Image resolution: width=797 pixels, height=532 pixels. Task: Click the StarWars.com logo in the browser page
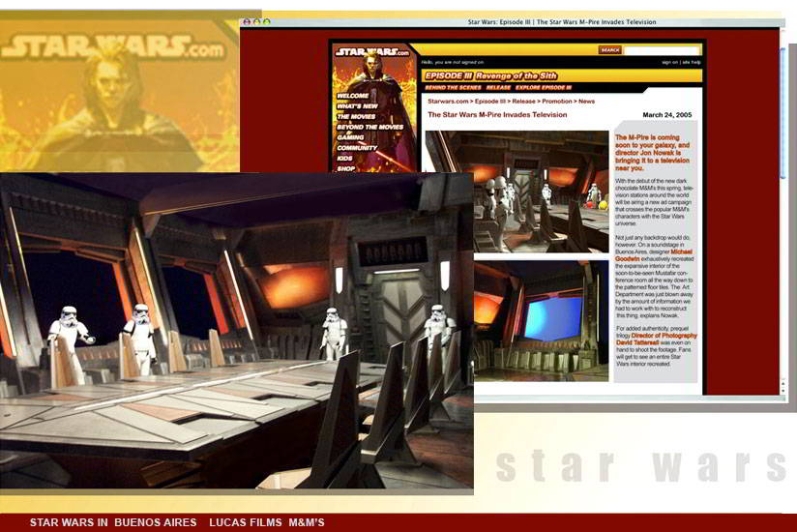(372, 51)
